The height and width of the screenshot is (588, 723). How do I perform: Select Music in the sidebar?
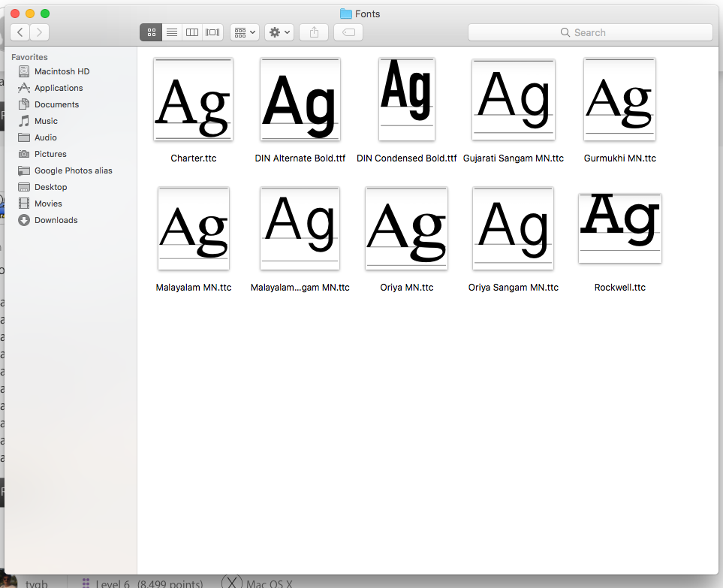[x=46, y=121]
